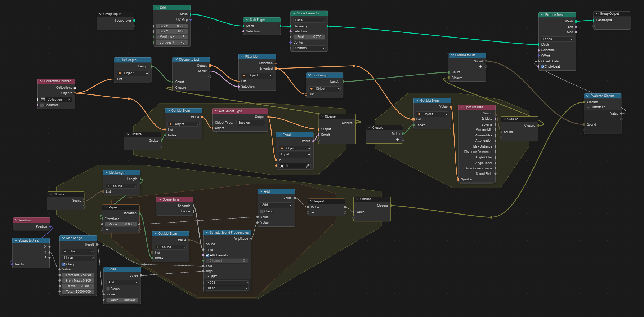The image size is (644, 317).
Task: Collapse the FFT panel
Action: 208,277
